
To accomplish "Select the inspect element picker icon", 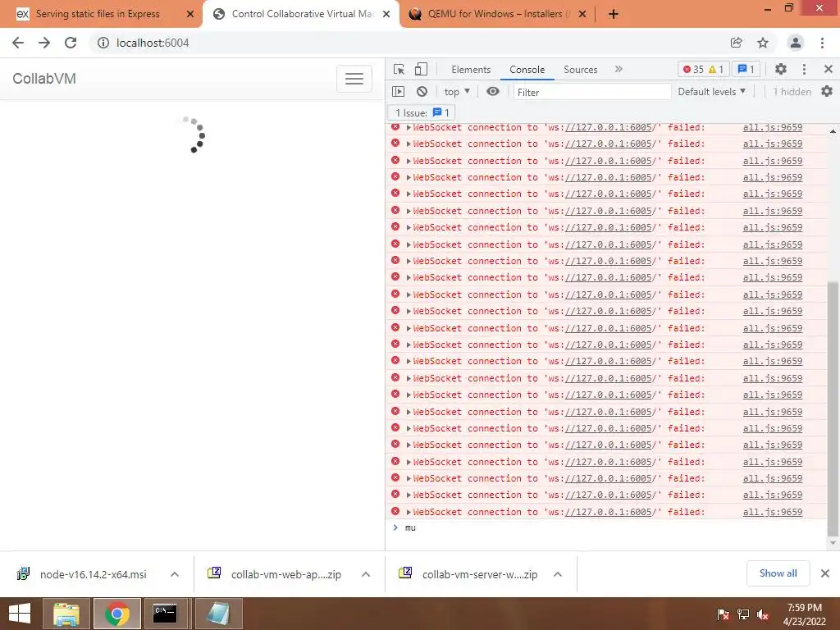I will tap(399, 69).
